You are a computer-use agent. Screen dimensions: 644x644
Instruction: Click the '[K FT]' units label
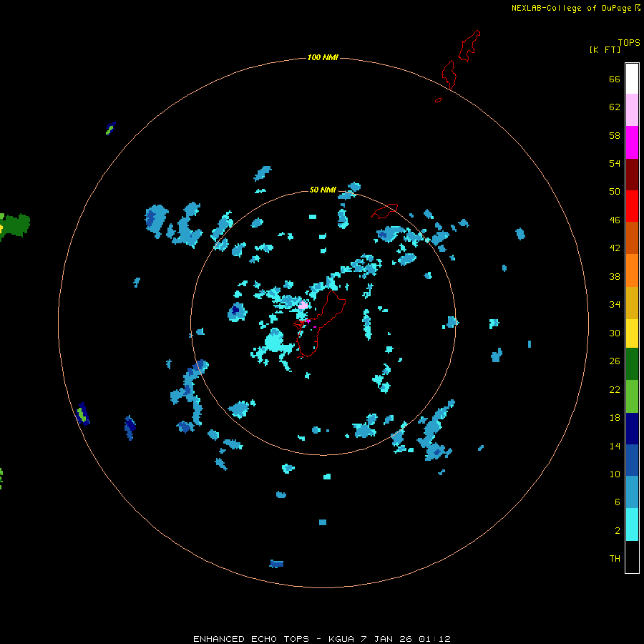click(605, 49)
